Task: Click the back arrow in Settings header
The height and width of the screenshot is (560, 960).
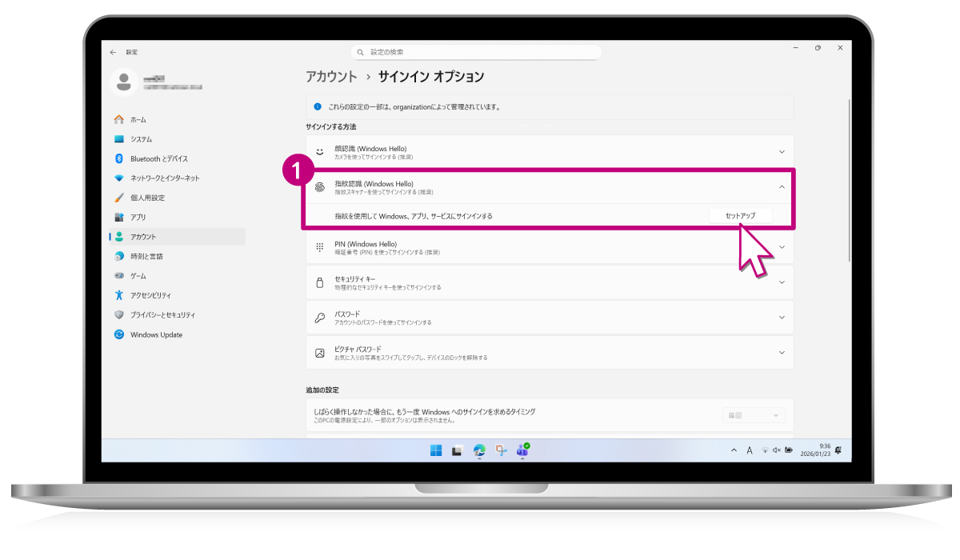Action: tap(113, 52)
